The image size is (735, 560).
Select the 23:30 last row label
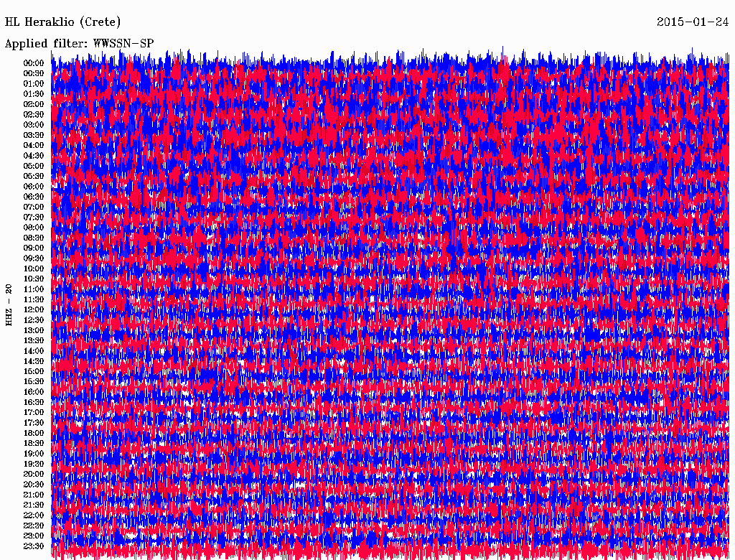click(x=33, y=546)
